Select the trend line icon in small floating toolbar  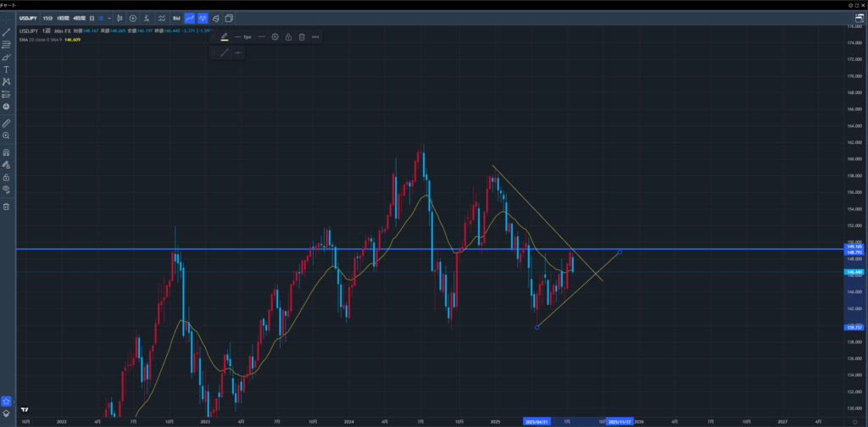pyautogui.click(x=225, y=53)
